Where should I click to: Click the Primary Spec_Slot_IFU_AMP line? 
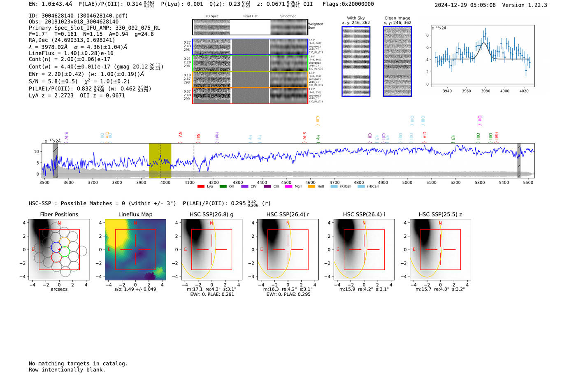coord(94,28)
